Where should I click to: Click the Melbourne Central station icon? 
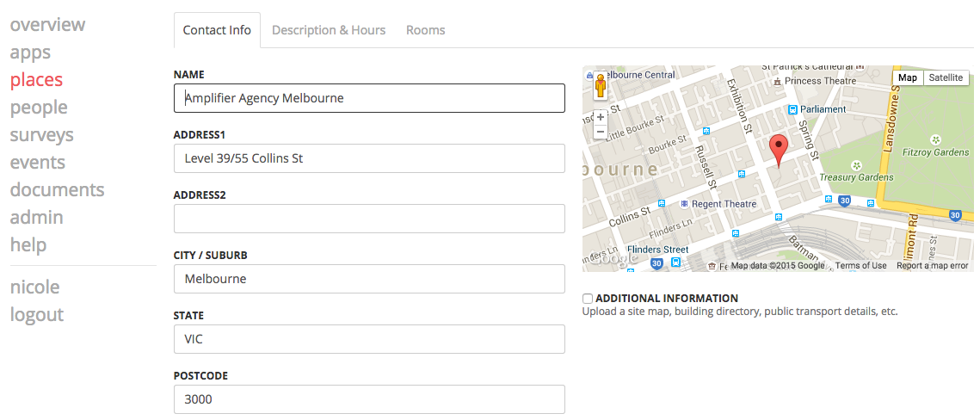pos(589,75)
